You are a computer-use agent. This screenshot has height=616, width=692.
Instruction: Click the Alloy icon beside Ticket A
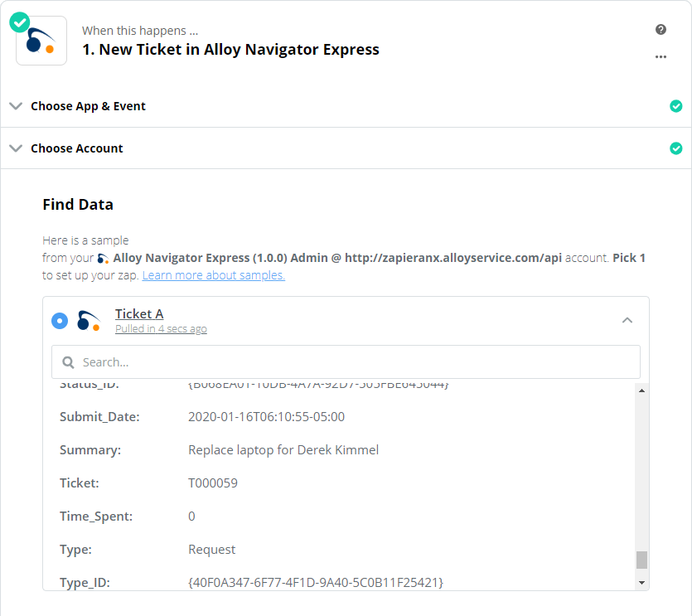(x=89, y=320)
